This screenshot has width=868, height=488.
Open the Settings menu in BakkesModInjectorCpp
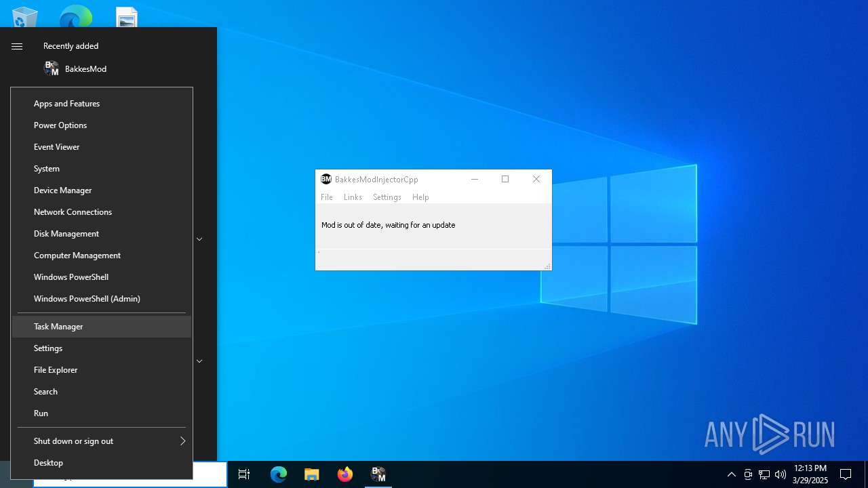pos(387,197)
